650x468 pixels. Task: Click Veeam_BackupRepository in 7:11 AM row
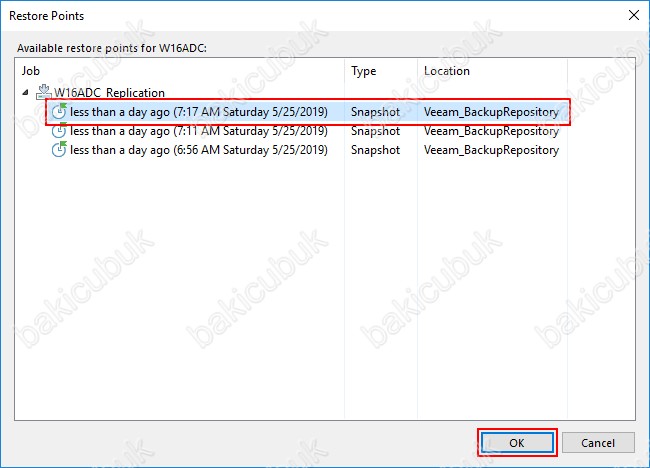(x=491, y=131)
